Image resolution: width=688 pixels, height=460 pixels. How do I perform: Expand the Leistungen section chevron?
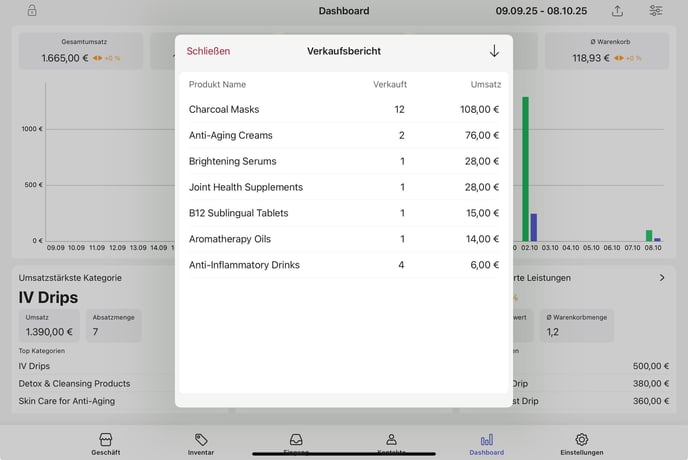pos(662,278)
